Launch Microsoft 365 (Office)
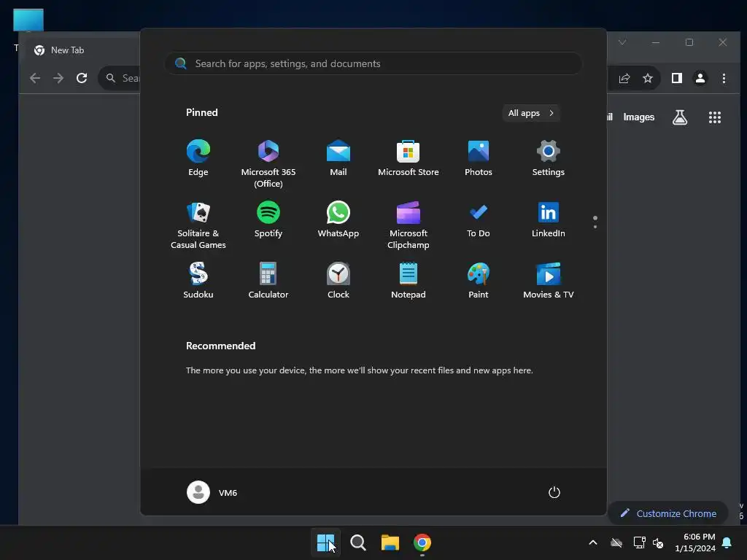 coord(268,164)
